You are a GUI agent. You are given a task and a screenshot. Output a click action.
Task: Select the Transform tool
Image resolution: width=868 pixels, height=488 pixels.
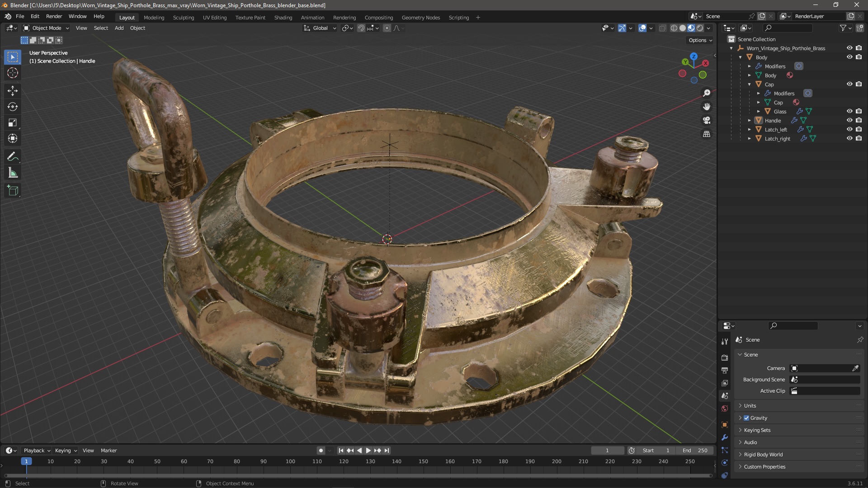13,138
